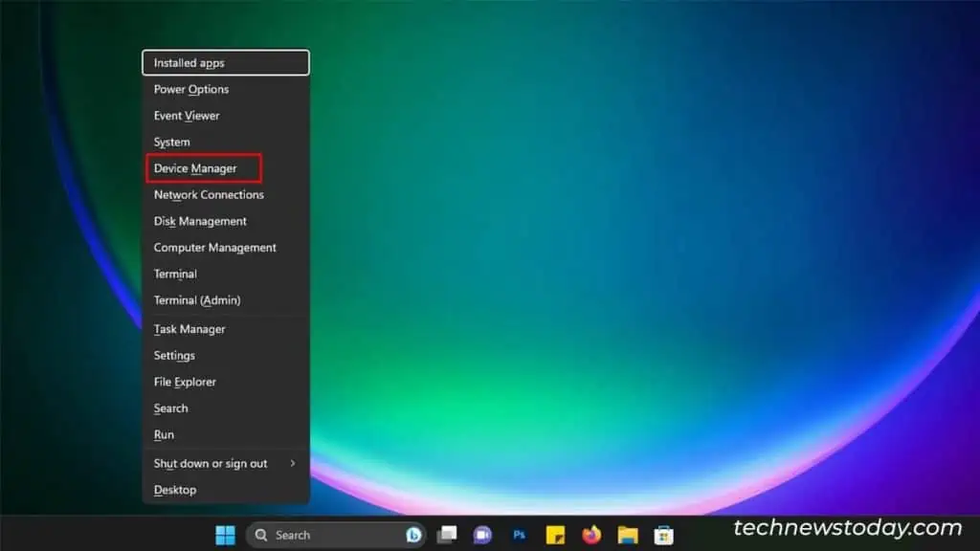
Task: Click the Bing icon in the search box
Action: point(412,535)
